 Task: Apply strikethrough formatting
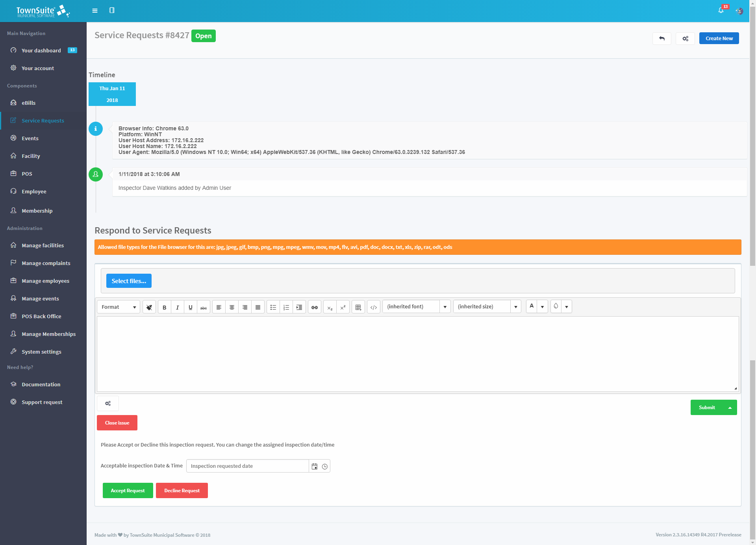point(203,307)
